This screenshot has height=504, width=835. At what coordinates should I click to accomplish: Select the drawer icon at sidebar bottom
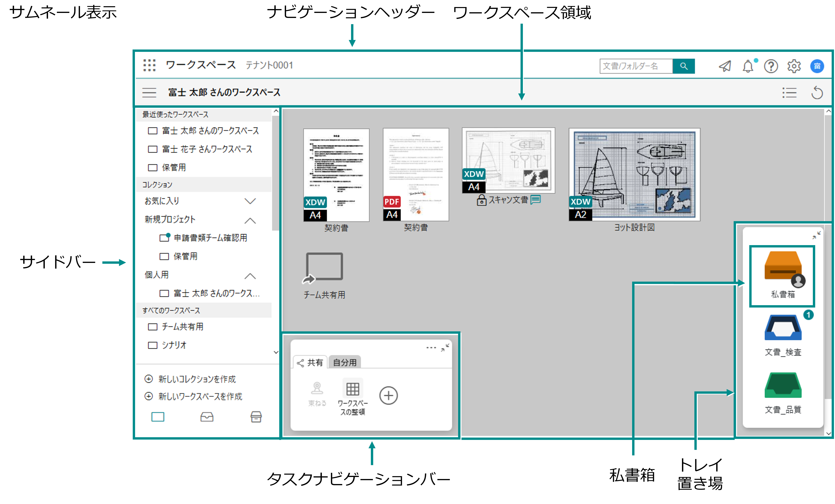tap(256, 417)
